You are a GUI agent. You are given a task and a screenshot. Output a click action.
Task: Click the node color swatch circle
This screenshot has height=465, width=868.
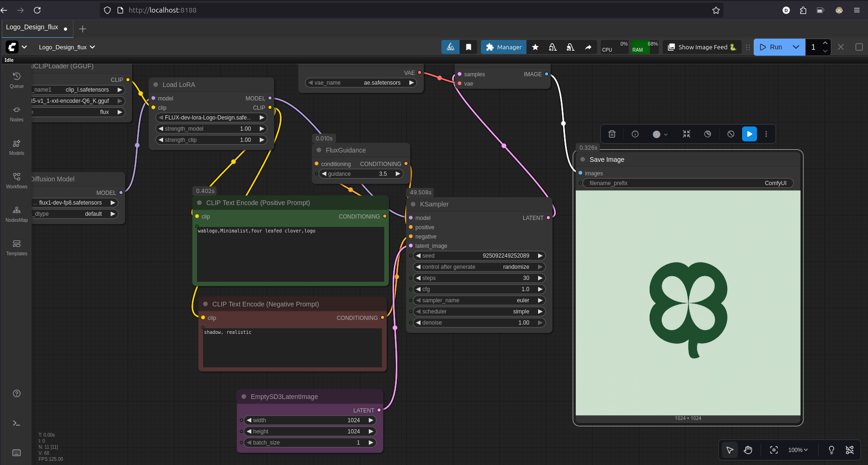pyautogui.click(x=657, y=134)
